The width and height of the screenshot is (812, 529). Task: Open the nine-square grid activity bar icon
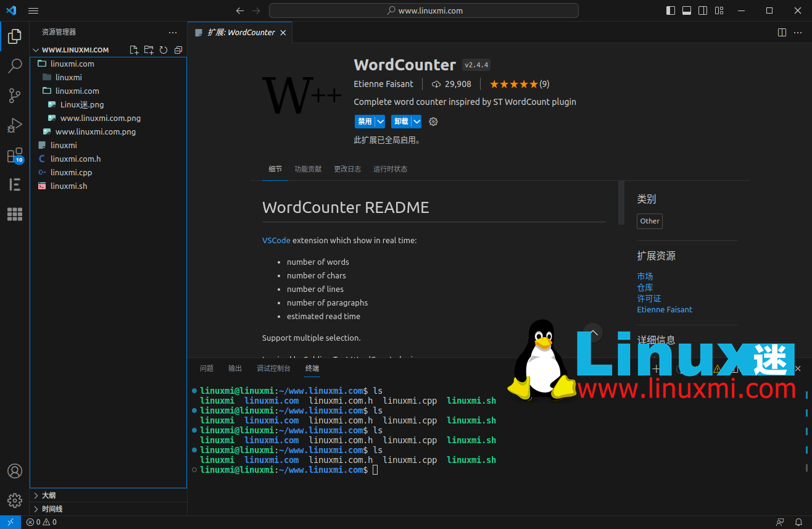(15, 214)
